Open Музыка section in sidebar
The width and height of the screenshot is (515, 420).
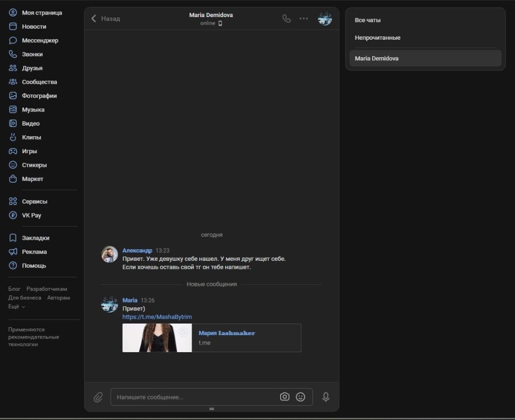point(33,110)
